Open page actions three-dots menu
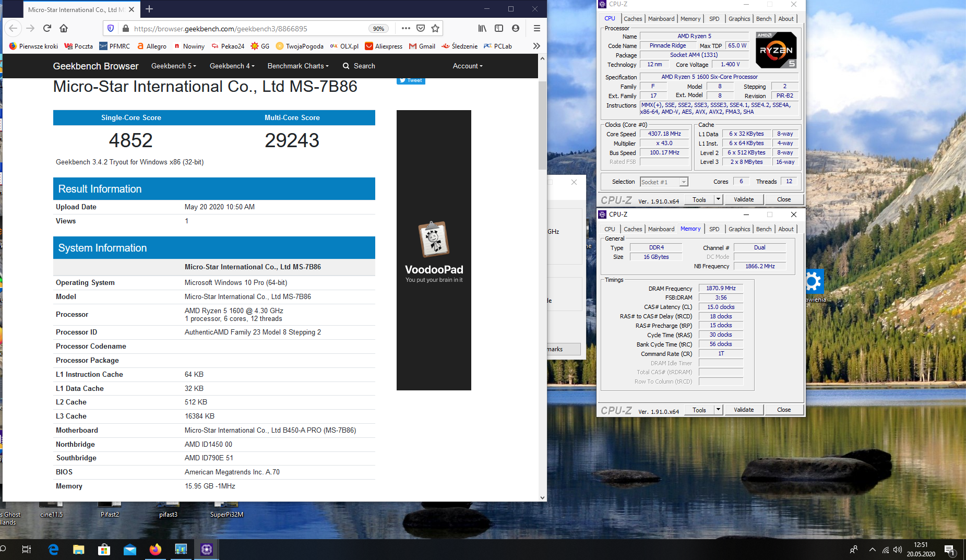Viewport: 966px width, 560px height. tap(406, 28)
